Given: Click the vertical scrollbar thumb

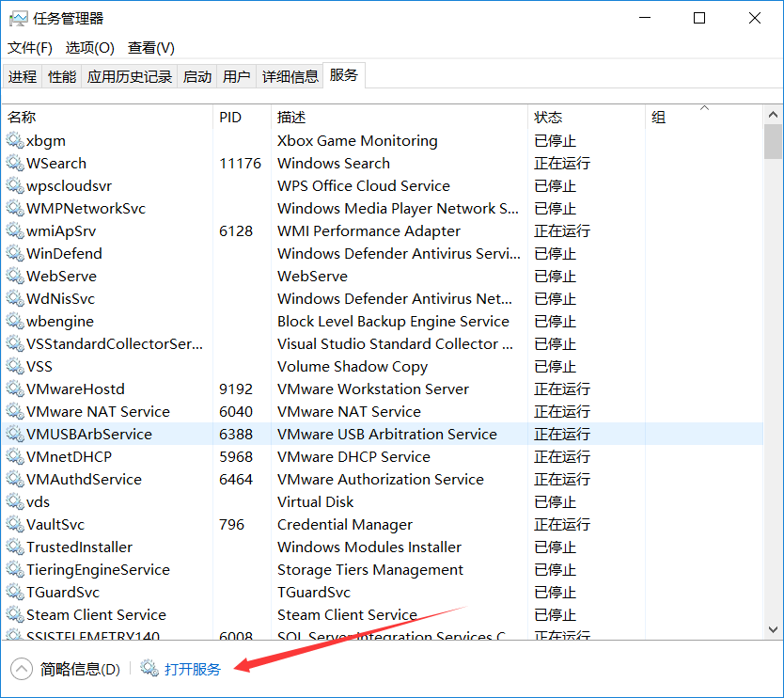Looking at the screenshot, I should coord(773,142).
